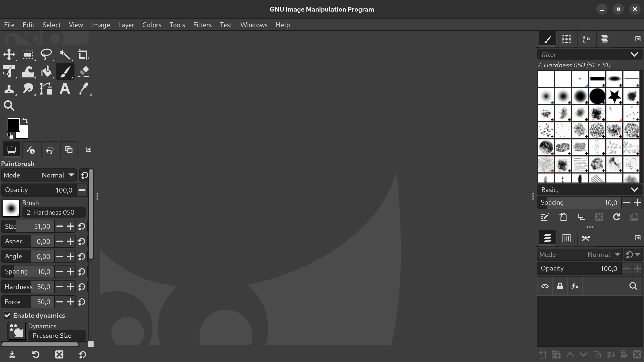Select the Crop tool
Viewport: 644px width, 362px height.
[x=84, y=55]
